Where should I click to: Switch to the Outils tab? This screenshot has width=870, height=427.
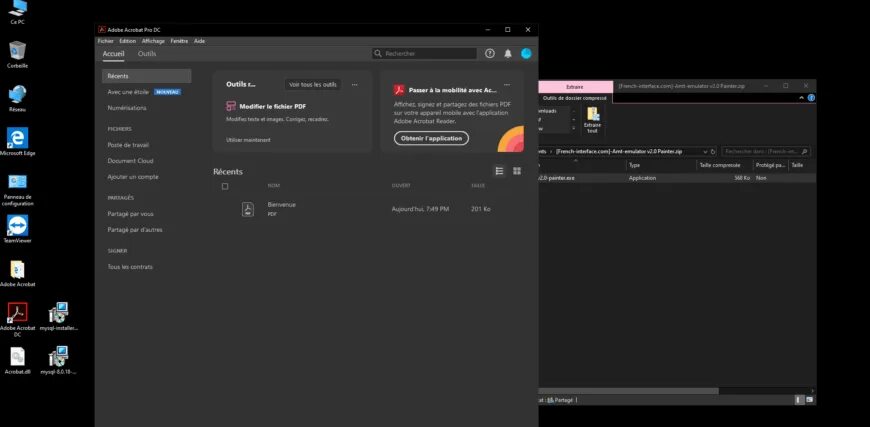147,54
